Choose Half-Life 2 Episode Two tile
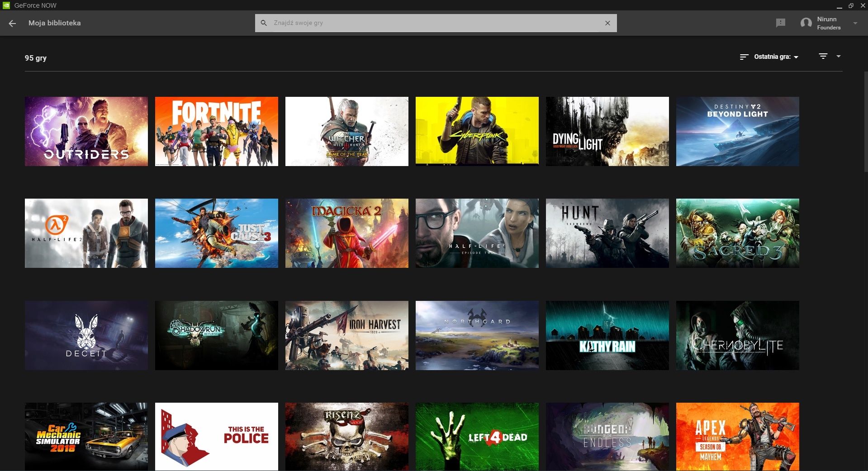This screenshot has height=471, width=868. tap(477, 233)
